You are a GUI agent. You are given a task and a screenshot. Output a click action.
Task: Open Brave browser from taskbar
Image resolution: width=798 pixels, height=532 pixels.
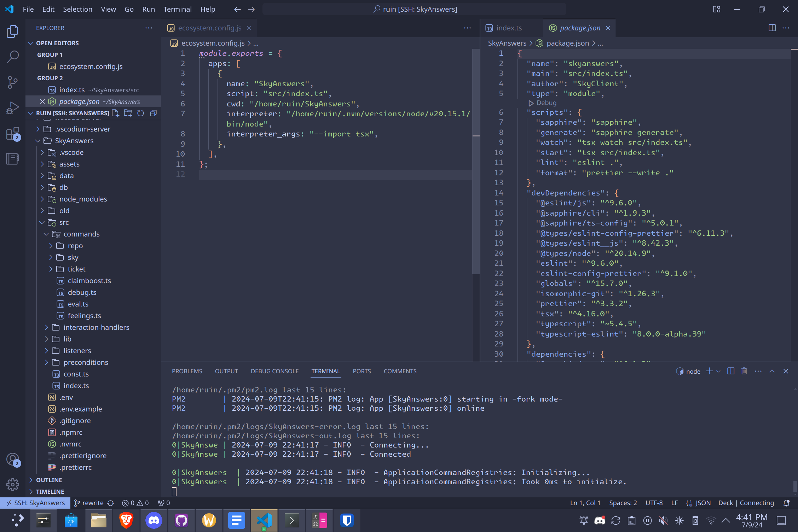126,520
